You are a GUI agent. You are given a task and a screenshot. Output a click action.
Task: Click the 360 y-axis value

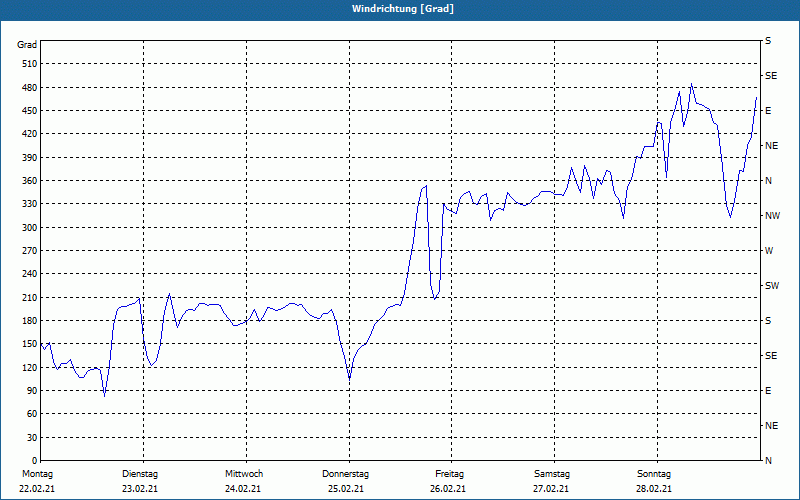tap(30, 181)
